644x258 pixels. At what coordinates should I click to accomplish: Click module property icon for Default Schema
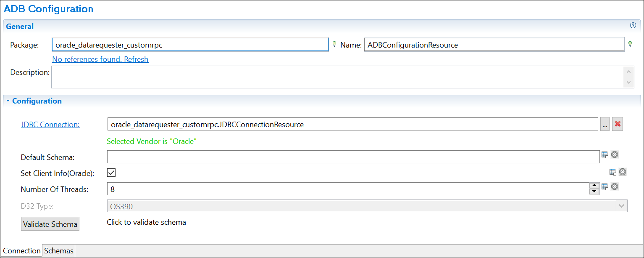[605, 155]
